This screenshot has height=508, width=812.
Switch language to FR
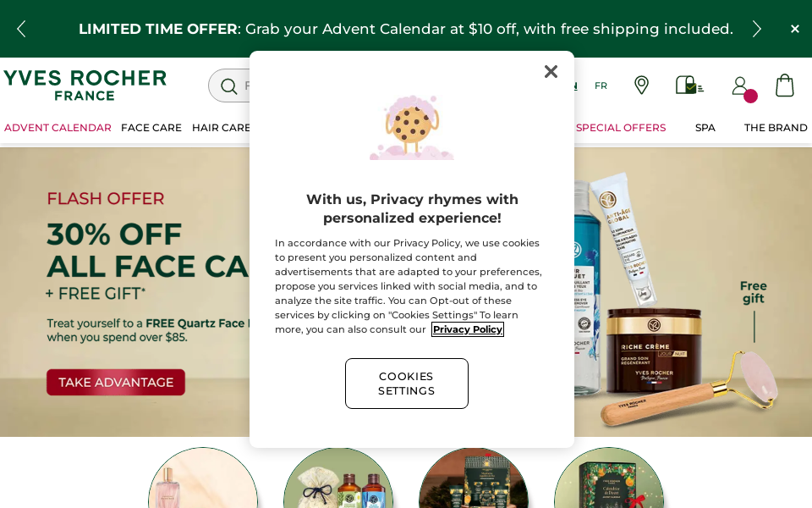tap(601, 86)
